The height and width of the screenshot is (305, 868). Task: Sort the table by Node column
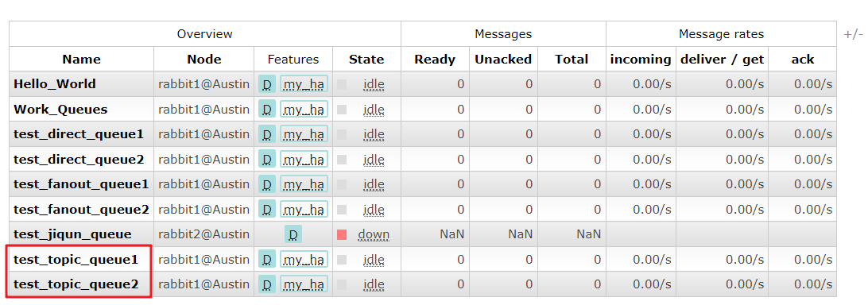pos(203,60)
